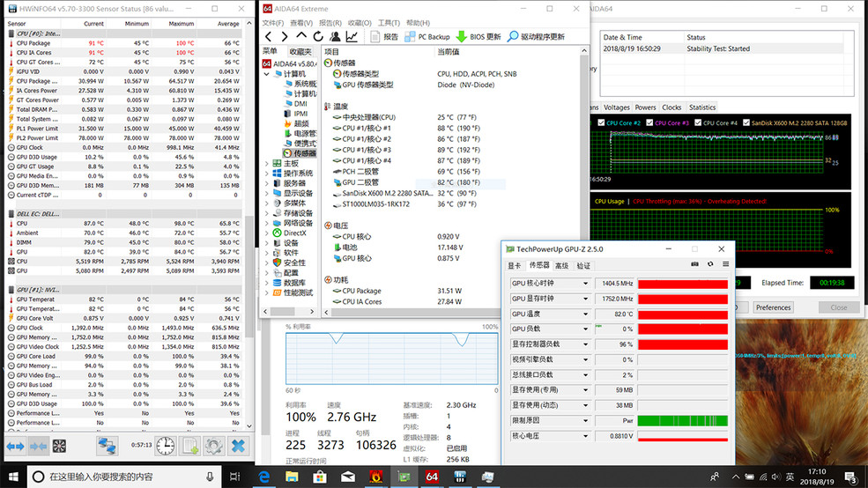Click AIDA64 forward navigation arrow
Screen dimensions: 868x488
pos(285,36)
